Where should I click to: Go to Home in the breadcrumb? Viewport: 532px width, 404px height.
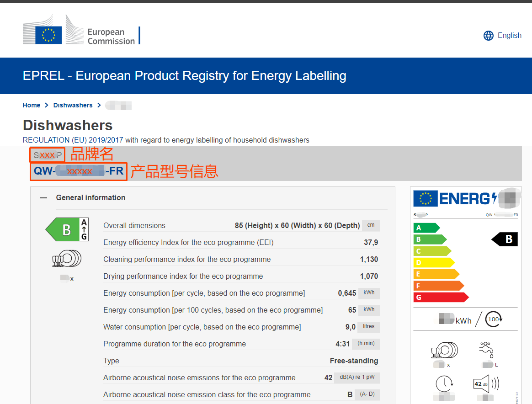tap(32, 105)
